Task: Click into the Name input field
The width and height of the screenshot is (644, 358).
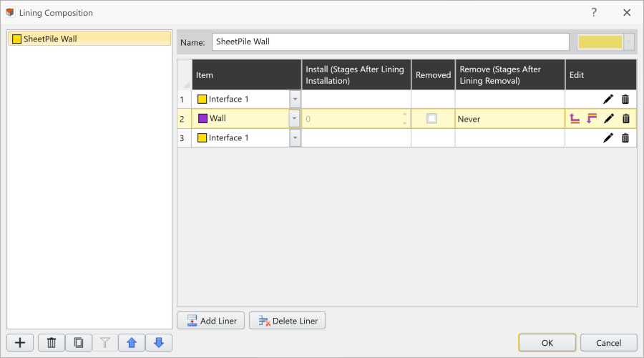Action: click(x=391, y=42)
